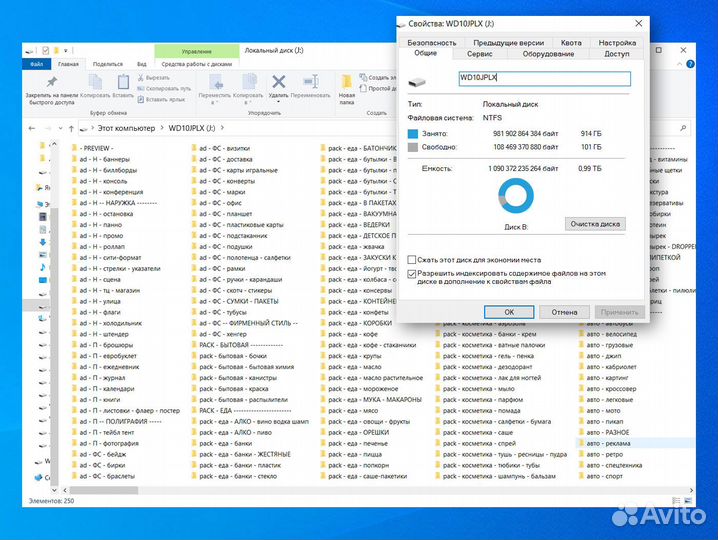Open the Удалить dropdown arrow under the delete icon
The image size is (718, 540).
click(x=278, y=102)
